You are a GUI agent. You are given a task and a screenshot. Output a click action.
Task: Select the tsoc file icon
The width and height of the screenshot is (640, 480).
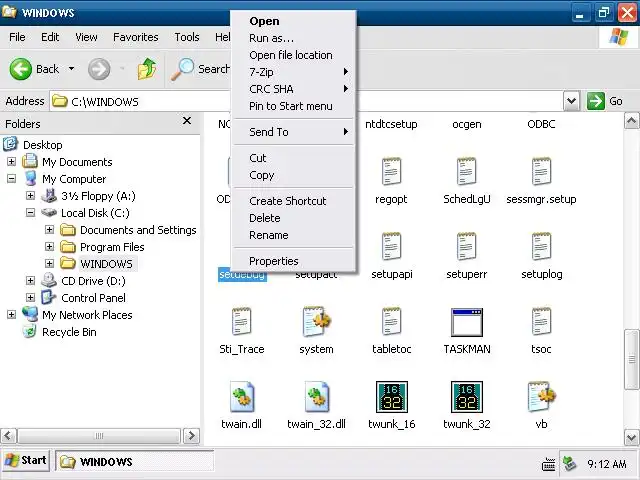542,322
